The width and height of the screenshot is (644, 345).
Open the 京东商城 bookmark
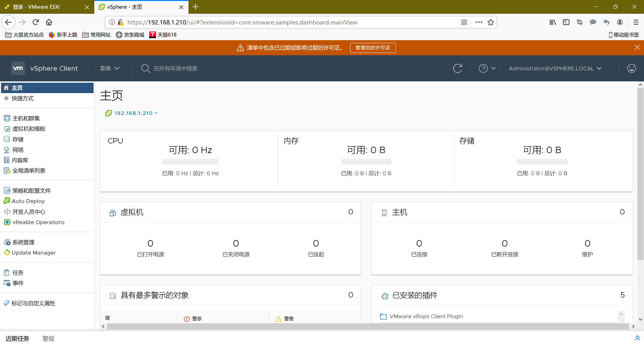point(130,35)
